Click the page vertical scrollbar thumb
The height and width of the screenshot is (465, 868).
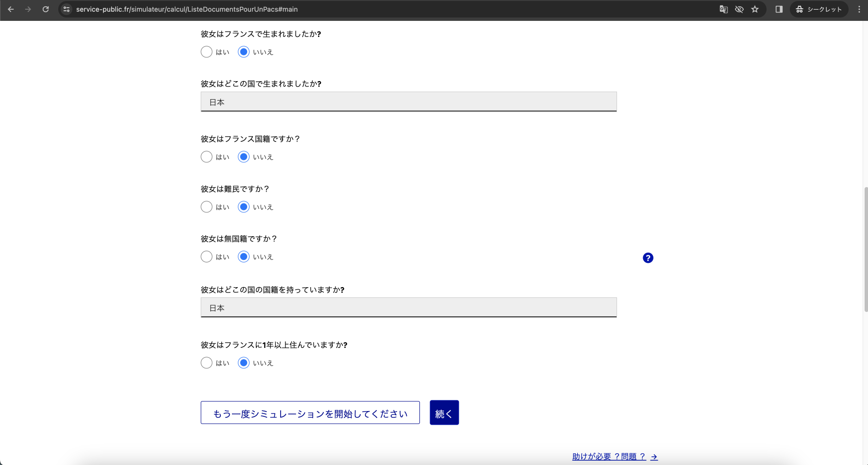tap(866, 249)
